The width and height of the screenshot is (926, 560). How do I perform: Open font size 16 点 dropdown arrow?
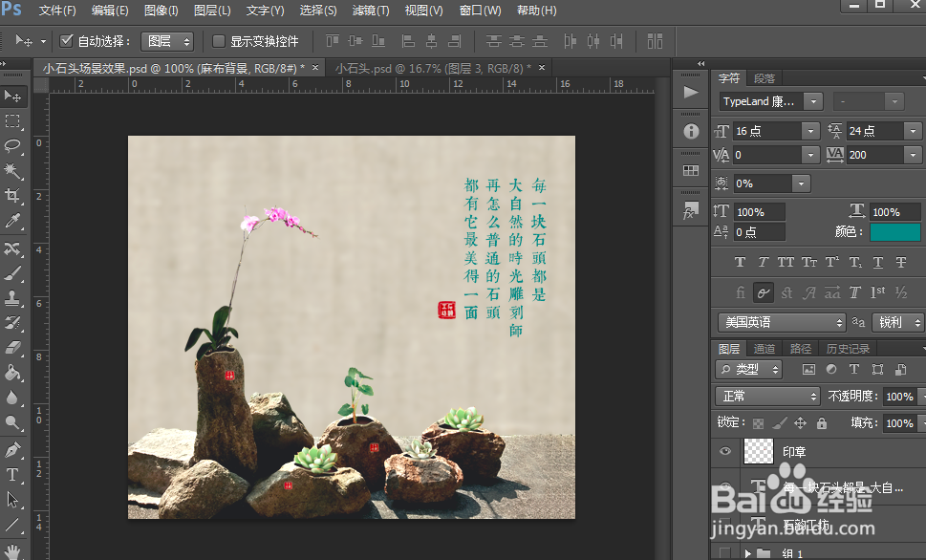coord(810,131)
